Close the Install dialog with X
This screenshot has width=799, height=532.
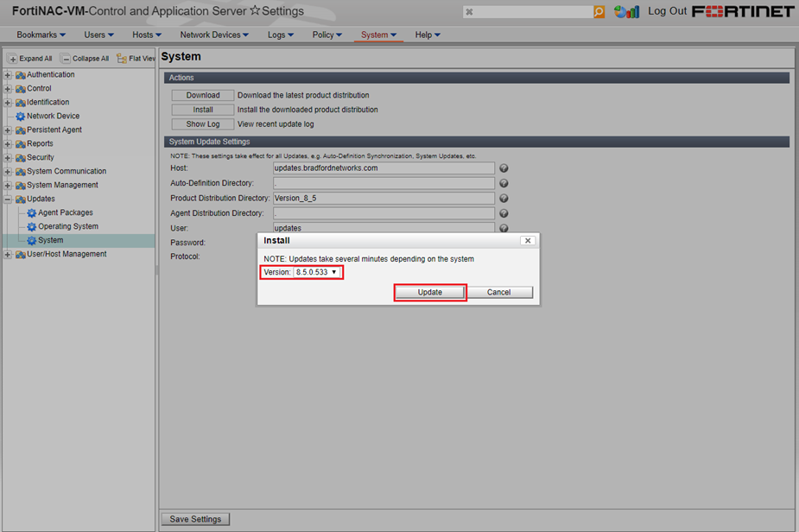tap(527, 241)
